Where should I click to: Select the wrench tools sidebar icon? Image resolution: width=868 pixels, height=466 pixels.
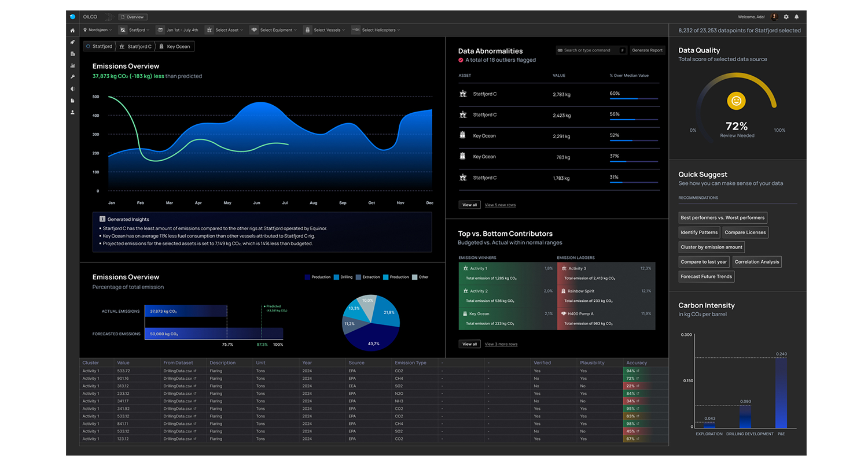[x=72, y=77]
